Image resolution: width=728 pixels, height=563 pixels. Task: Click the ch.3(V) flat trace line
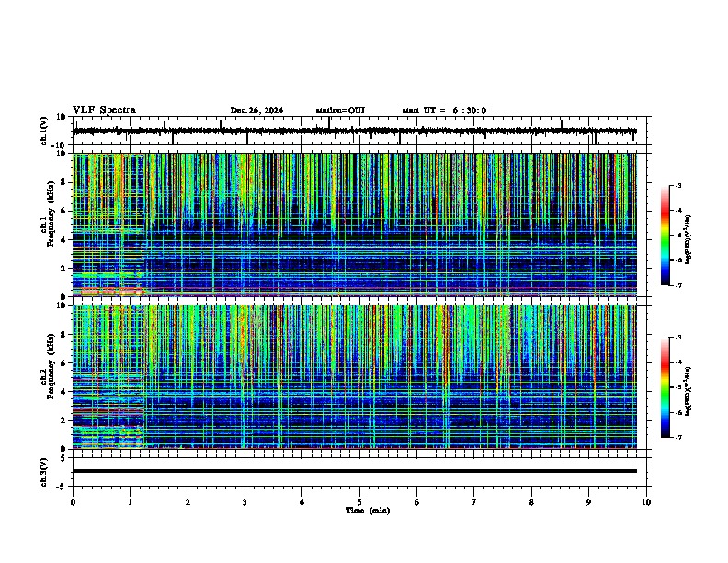(x=355, y=471)
